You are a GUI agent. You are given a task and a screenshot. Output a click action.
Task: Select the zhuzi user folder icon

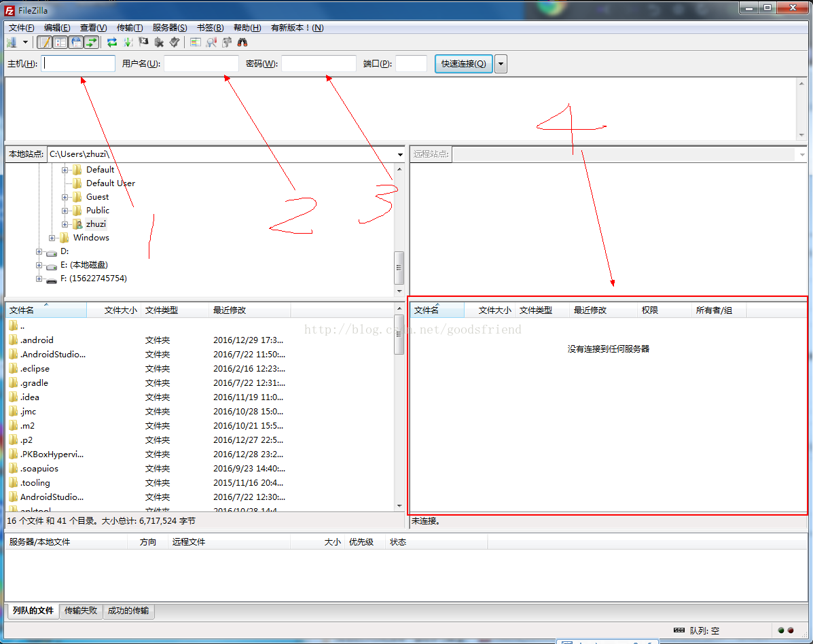coord(77,224)
